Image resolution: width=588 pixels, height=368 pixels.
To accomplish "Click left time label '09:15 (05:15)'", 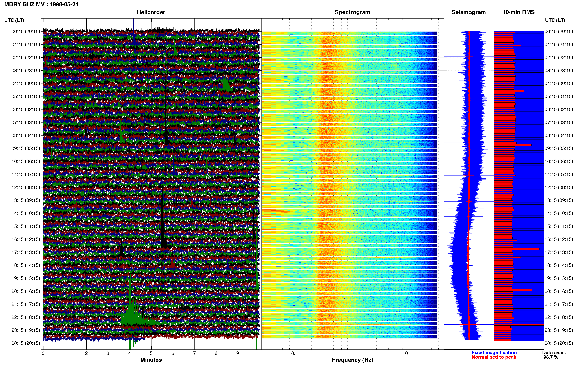I will point(26,148).
